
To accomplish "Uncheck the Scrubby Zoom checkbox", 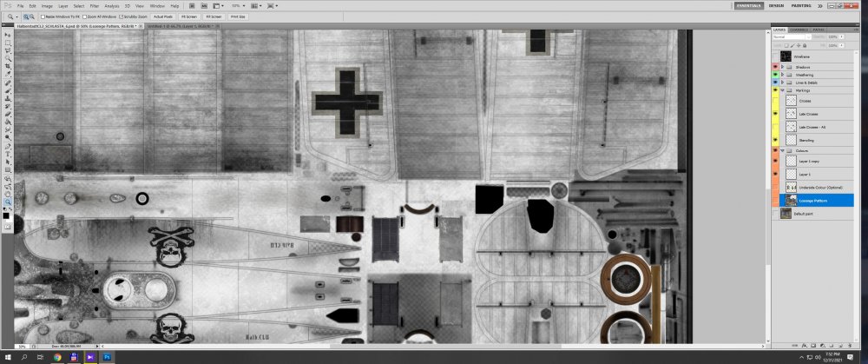I will pyautogui.click(x=122, y=17).
